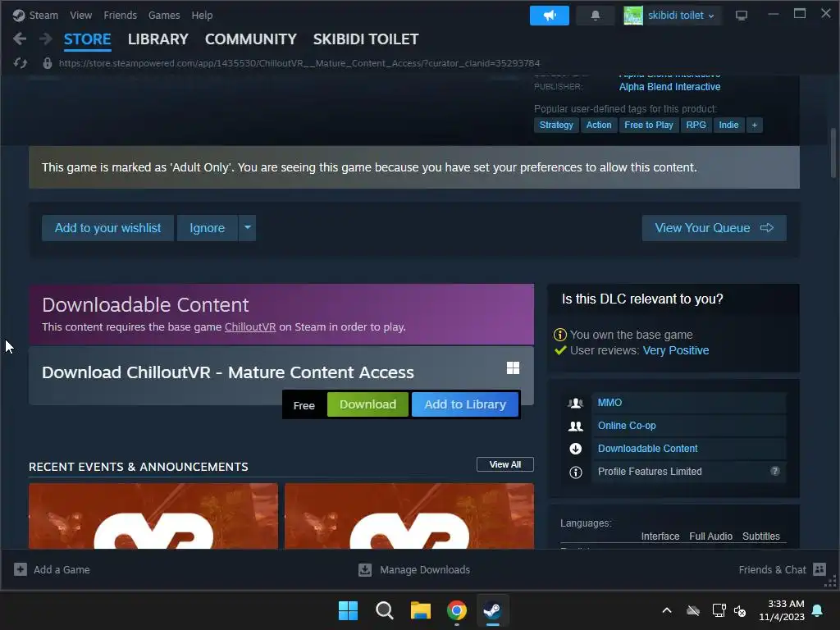Open first recent announcement thumbnail
Viewport: 840px width, 630px height.
(x=153, y=516)
